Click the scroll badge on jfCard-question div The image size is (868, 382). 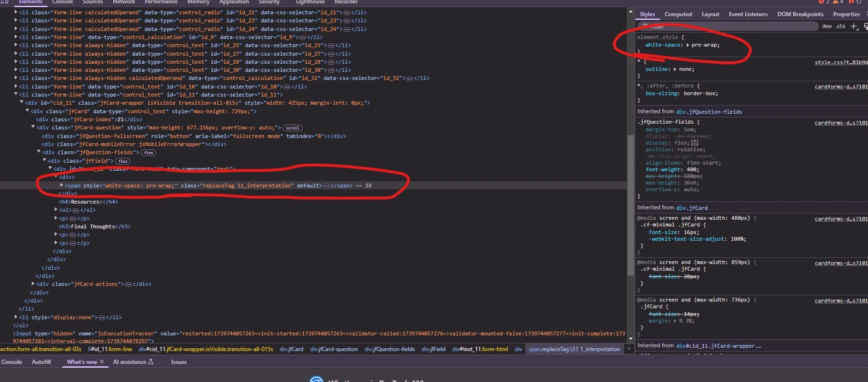tap(293, 128)
